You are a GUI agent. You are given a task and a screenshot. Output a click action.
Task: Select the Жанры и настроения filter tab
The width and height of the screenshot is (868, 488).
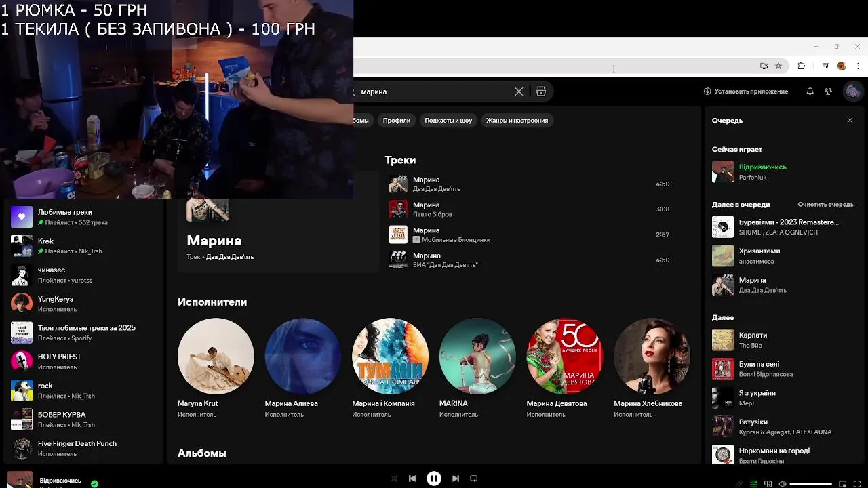[517, 121]
